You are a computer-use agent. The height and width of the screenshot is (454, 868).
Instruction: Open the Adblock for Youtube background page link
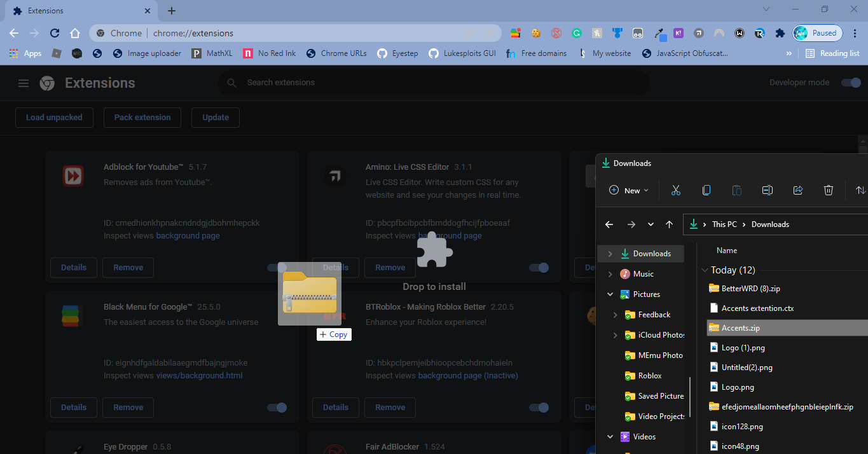pyautogui.click(x=188, y=235)
